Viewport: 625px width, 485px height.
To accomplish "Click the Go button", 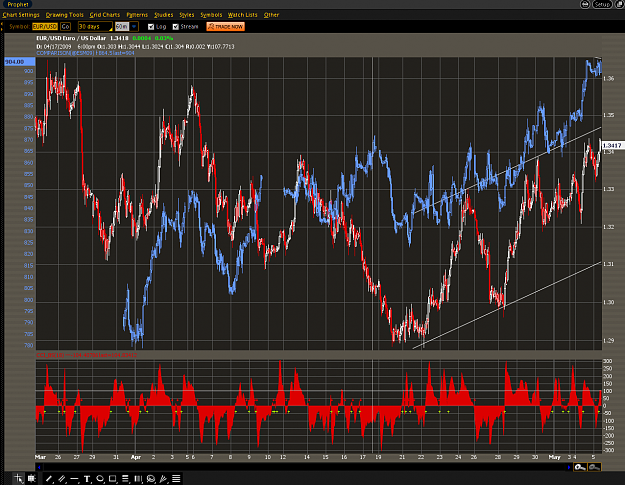I will (x=65, y=27).
